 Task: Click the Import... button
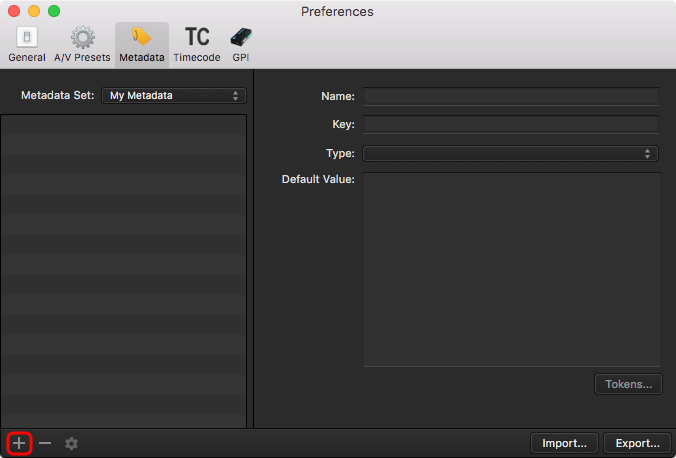pyautogui.click(x=564, y=443)
